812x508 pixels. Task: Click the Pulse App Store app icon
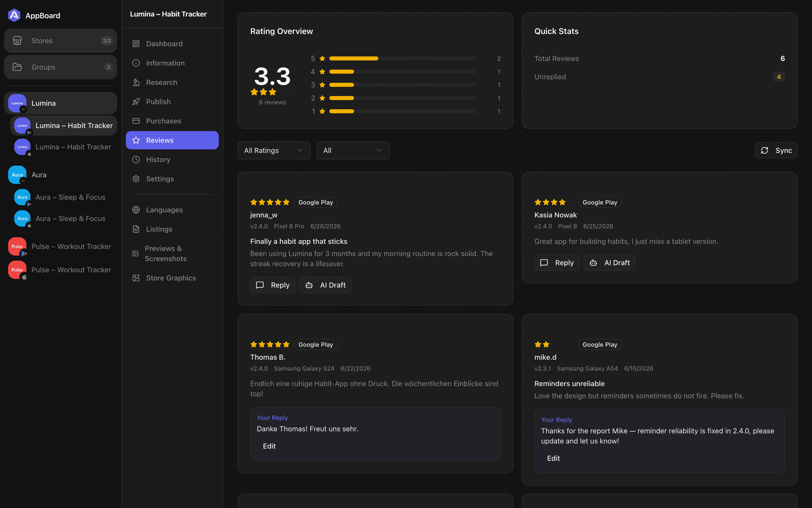point(17,270)
